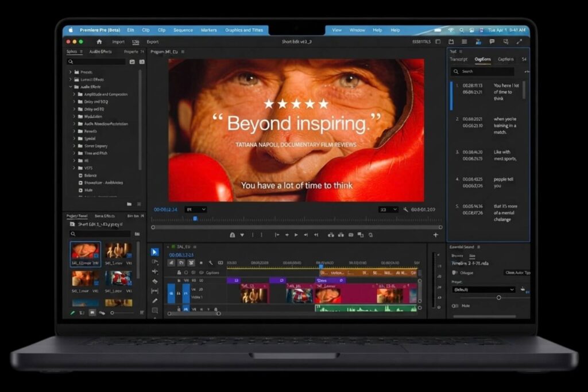588x392 pixels.
Task: Toggle insert as nests button in timeline
Action: click(x=171, y=263)
